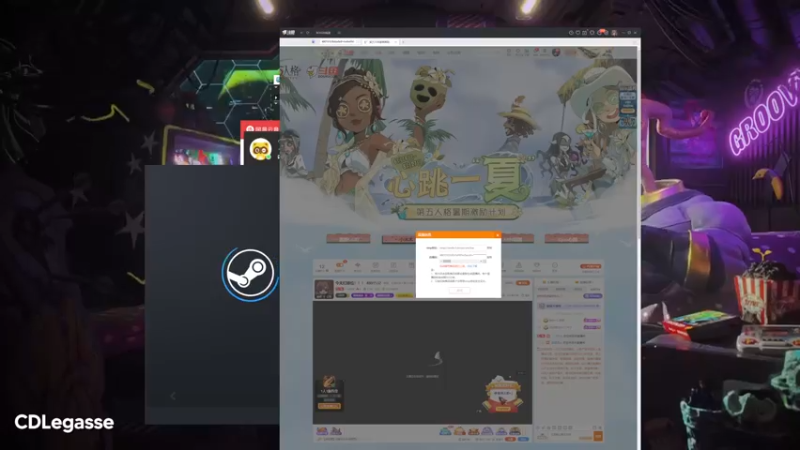This screenshot has height=450, width=800.
Task: Click the Steam logo in loading window
Action: 250,272
